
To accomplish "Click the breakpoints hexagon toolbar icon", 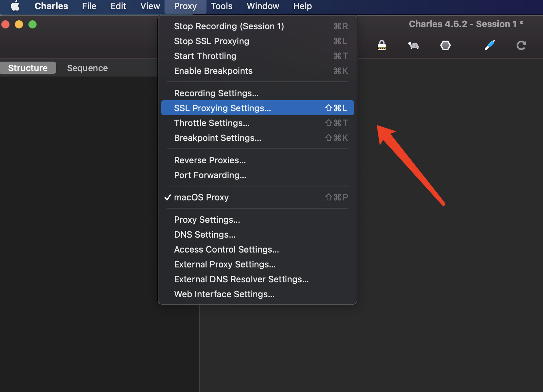I will point(446,45).
